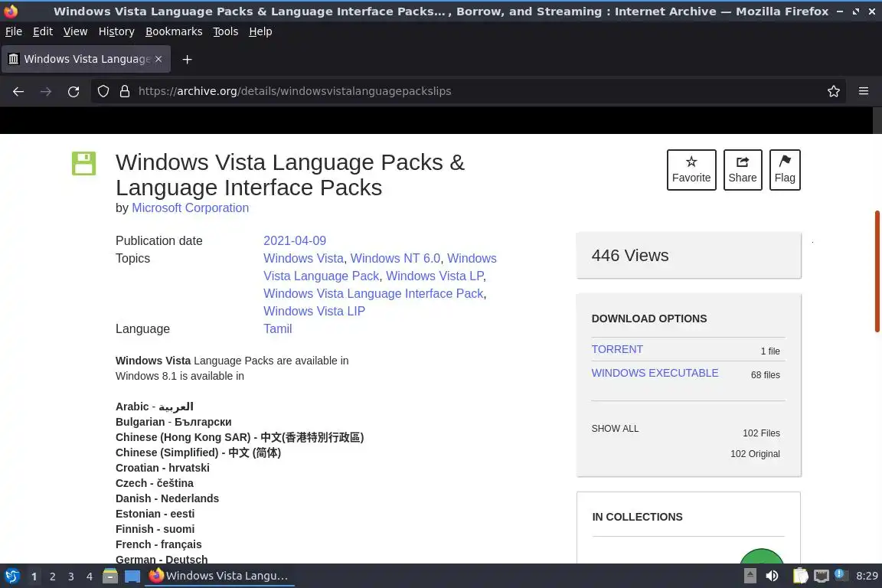882x588 pixels.
Task: Switch to workspace 4 in taskbar
Action: (x=90, y=577)
